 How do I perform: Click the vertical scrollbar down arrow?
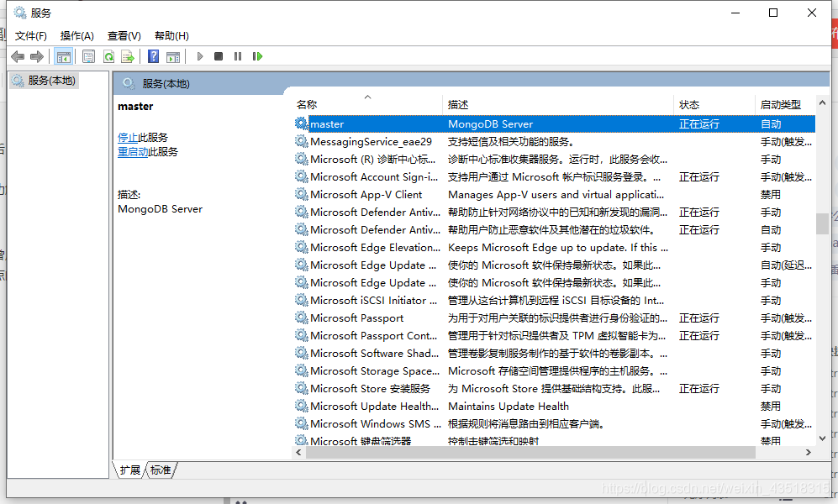pos(823,438)
